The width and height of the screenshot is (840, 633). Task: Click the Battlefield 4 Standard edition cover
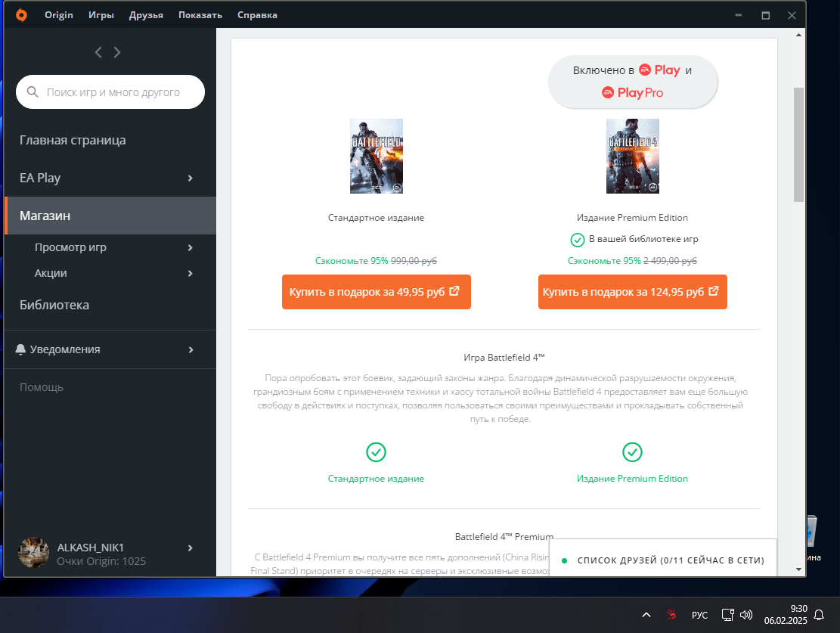tap(376, 156)
